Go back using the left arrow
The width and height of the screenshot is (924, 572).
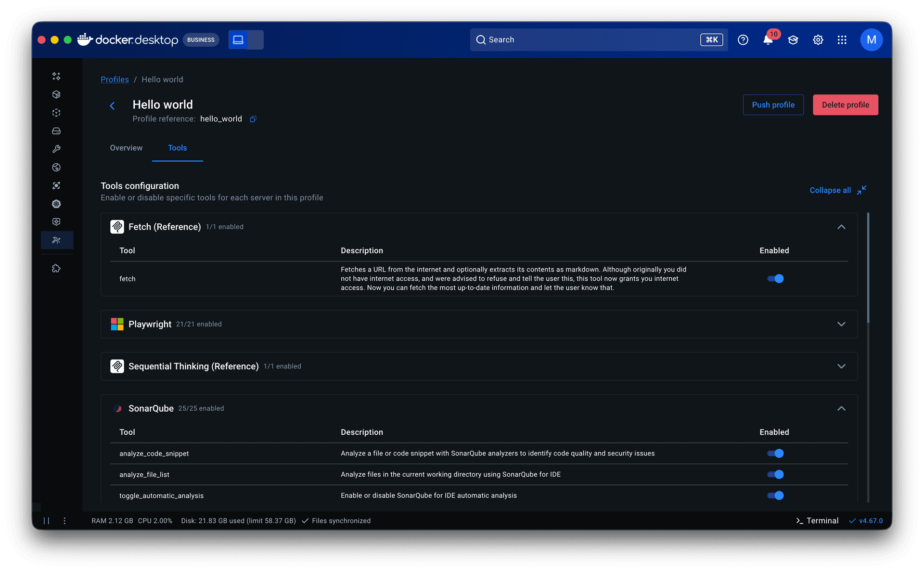tap(112, 105)
